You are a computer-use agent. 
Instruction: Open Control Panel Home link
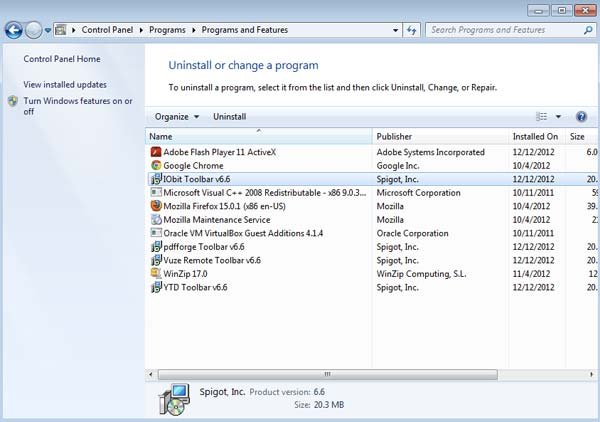[62, 59]
